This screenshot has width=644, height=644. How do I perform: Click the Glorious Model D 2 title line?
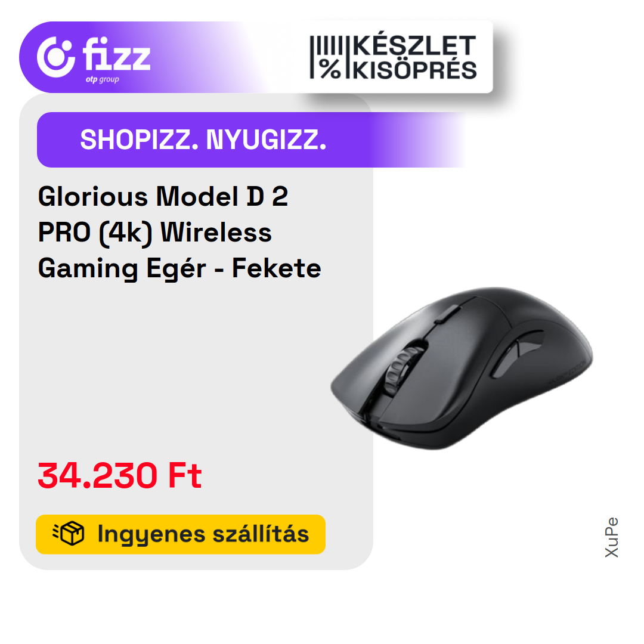(163, 196)
